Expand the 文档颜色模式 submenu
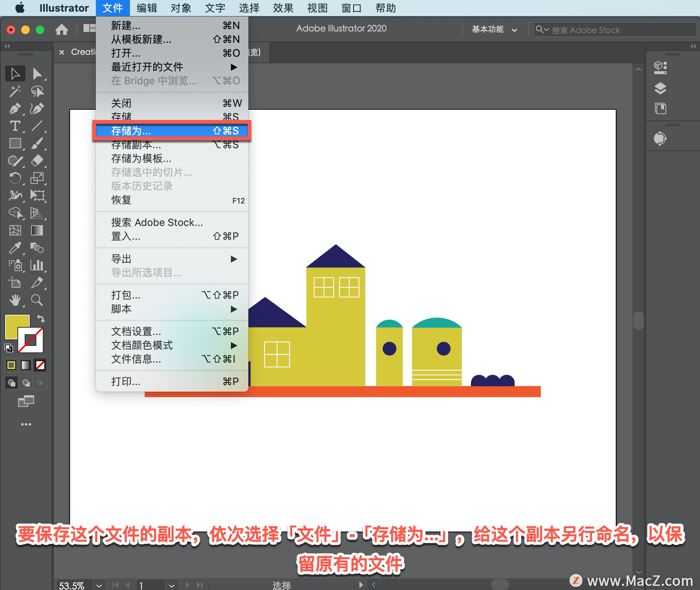 click(x=172, y=345)
